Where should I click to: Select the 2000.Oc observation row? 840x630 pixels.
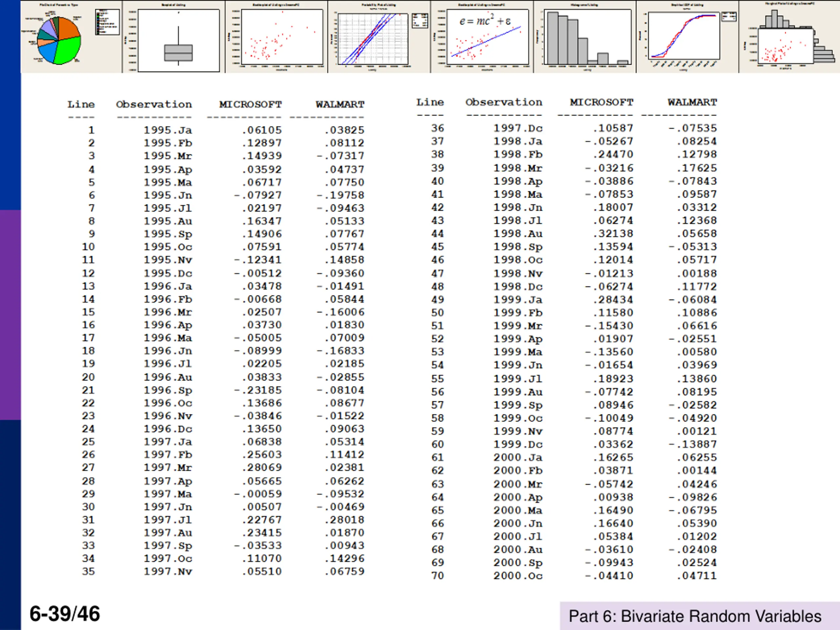pos(567,576)
